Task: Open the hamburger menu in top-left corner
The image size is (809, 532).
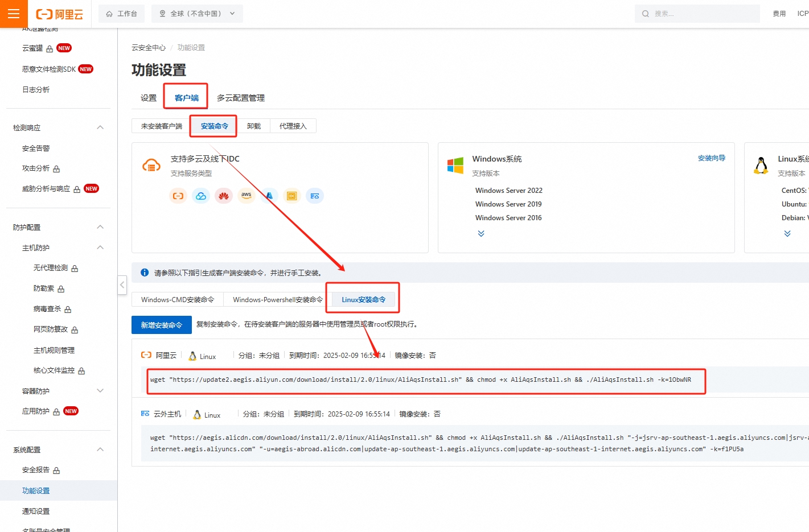Action: (14, 14)
